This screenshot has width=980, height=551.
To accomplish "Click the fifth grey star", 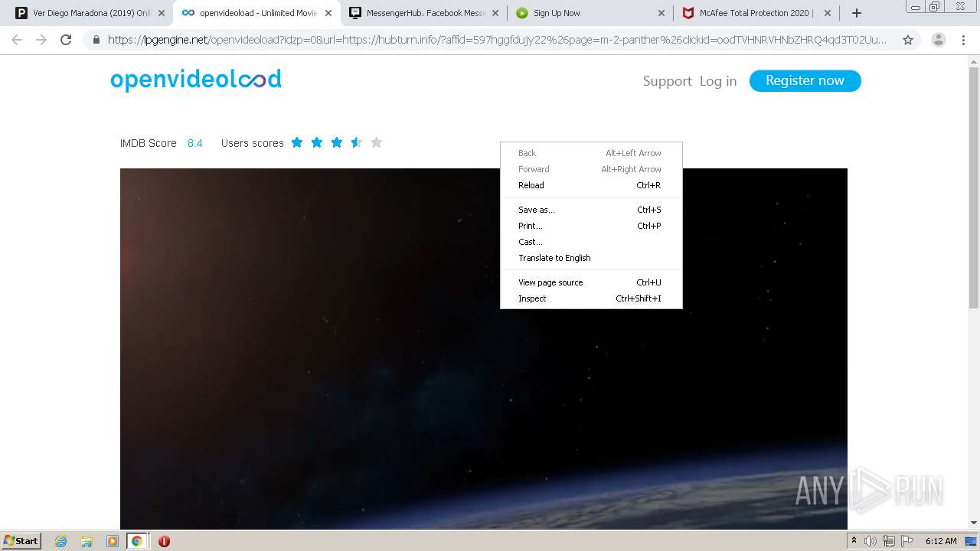I will (x=377, y=142).
